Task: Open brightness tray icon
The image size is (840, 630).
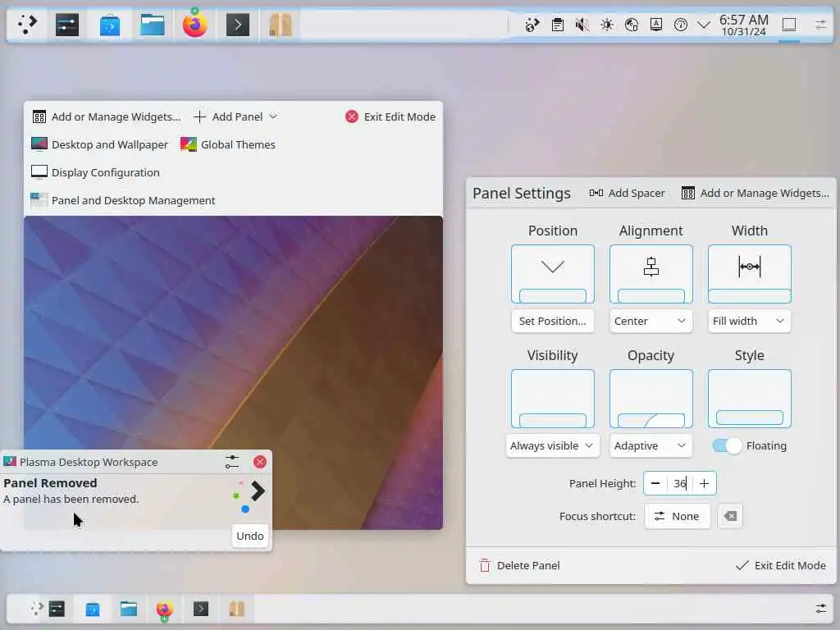Action: 607,25
